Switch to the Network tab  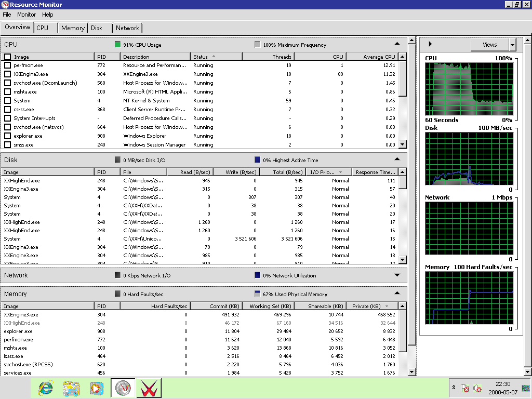point(127,28)
